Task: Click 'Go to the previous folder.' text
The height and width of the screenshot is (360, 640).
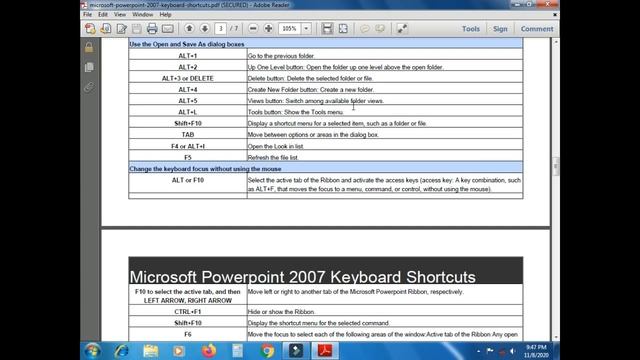Action: pyautogui.click(x=281, y=56)
